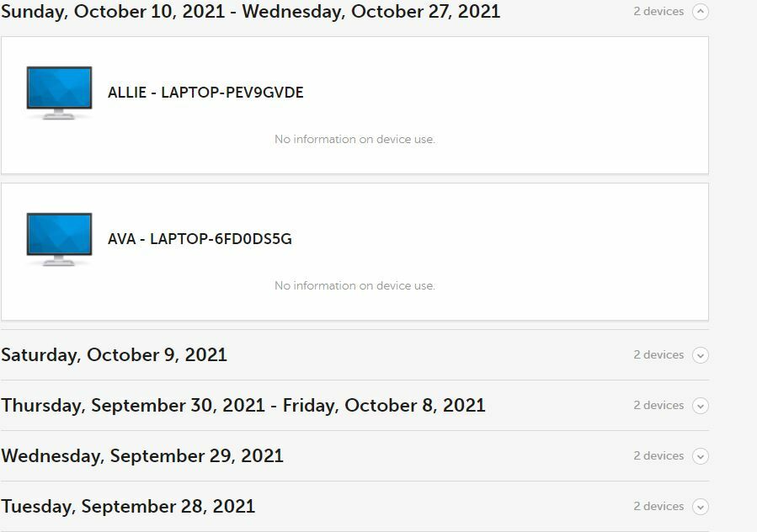The width and height of the screenshot is (757, 532).
Task: Click "2 devices" beside the October 10–27 heading
Action: [x=658, y=12]
